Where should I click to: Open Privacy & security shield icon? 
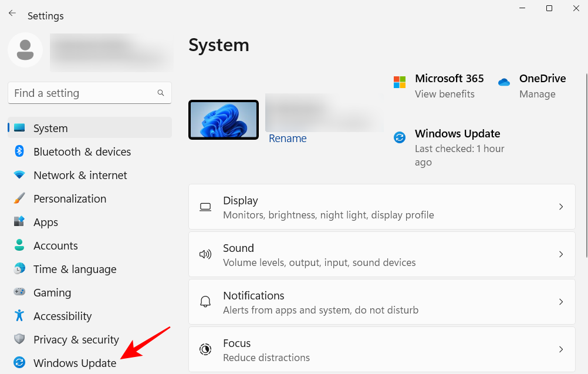tap(20, 339)
